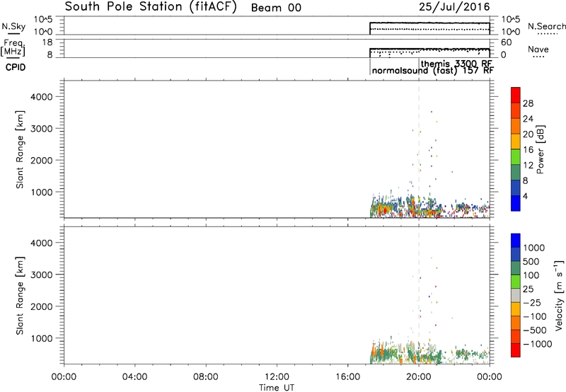Click the '20:00' time tick label
This screenshot has width=566, height=392.
[419, 377]
